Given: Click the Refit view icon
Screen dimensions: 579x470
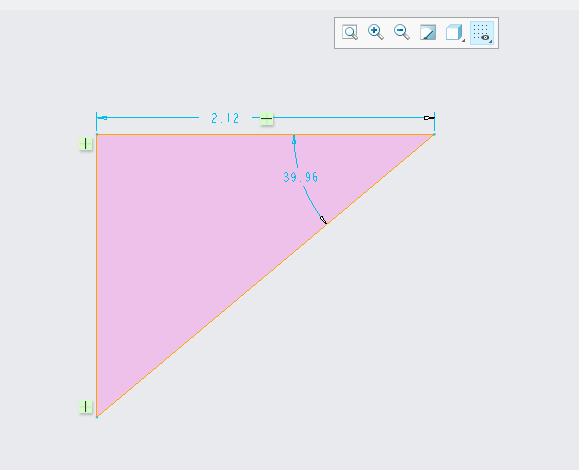Looking at the screenshot, I should click(350, 32).
